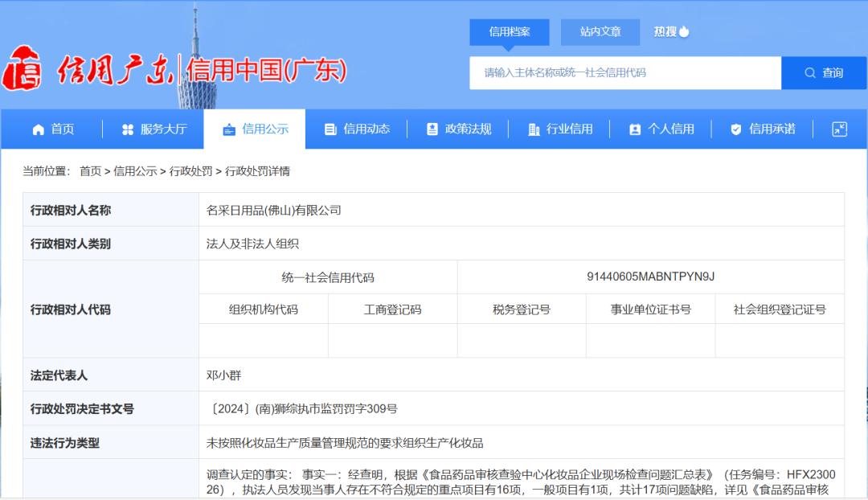This screenshot has height=500, width=868.
Task: Go to 首页 in the breadcrumb
Action: [90, 171]
